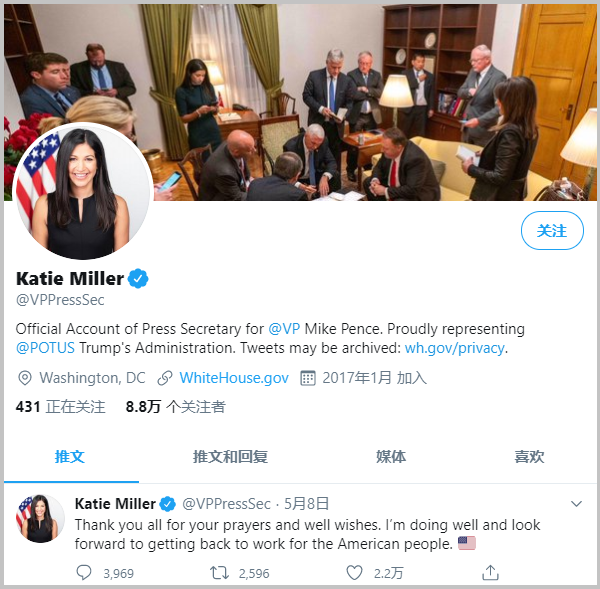600x589 pixels.
Task: Open the 媒体 tab
Action: (391, 457)
